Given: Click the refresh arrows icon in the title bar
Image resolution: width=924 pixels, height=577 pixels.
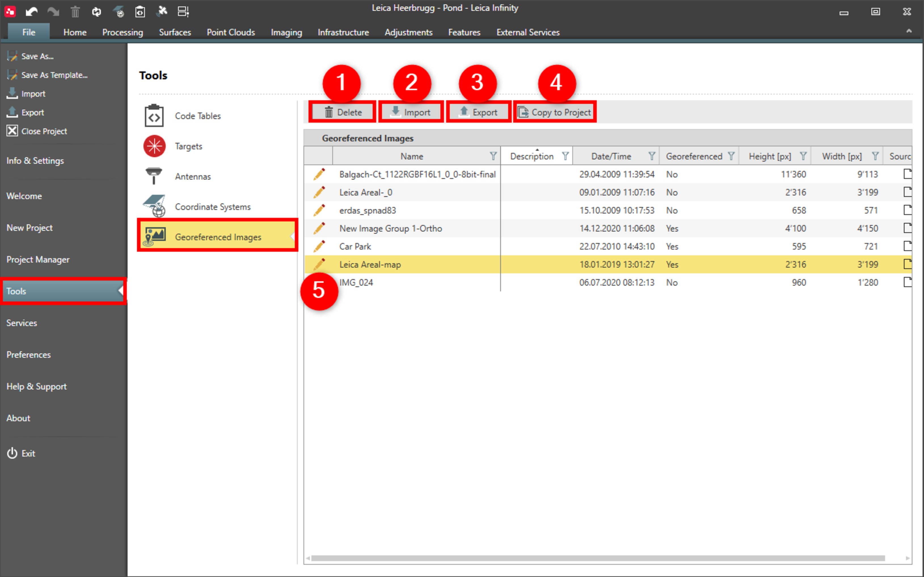Looking at the screenshot, I should point(96,12).
